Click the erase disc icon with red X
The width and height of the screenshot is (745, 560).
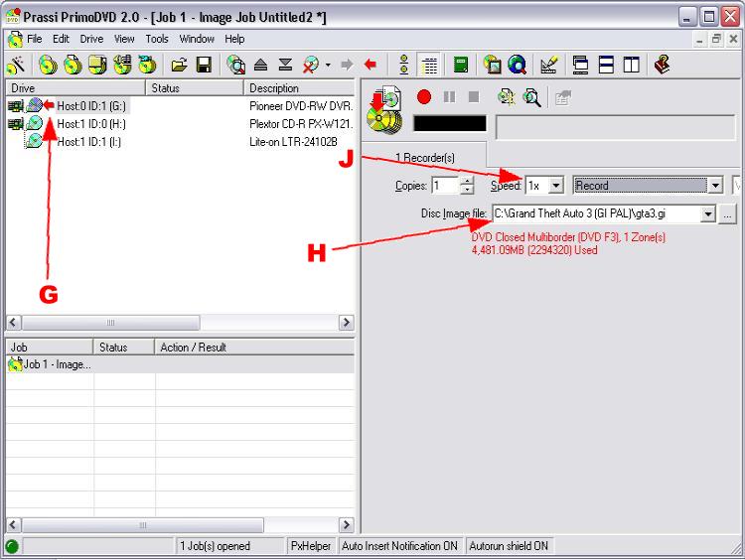pyautogui.click(x=311, y=65)
